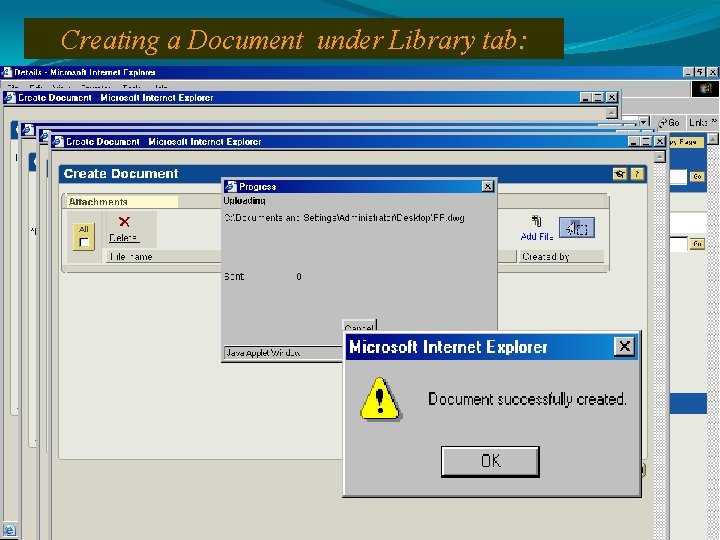Click scroll-up arrow of back Create Document window

(x=611, y=112)
